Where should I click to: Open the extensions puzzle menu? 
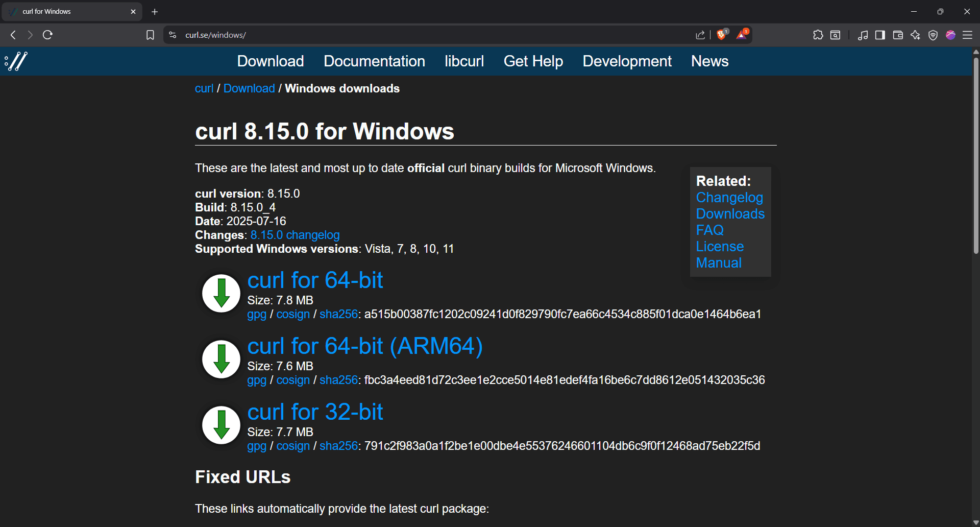click(818, 35)
